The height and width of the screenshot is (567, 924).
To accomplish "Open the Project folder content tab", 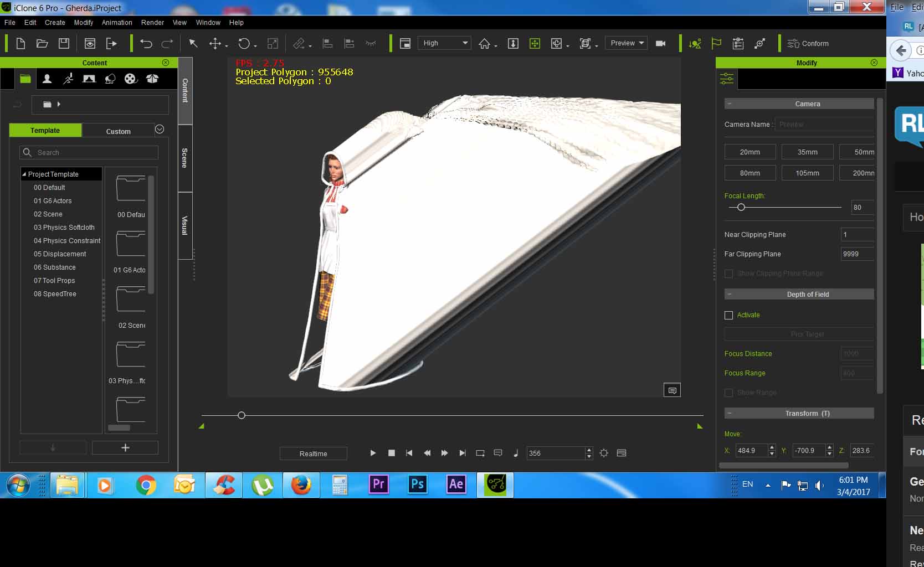I will (25, 79).
